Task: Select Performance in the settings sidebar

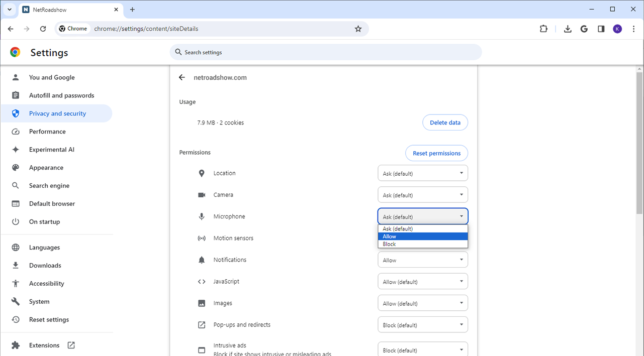Action: click(47, 131)
